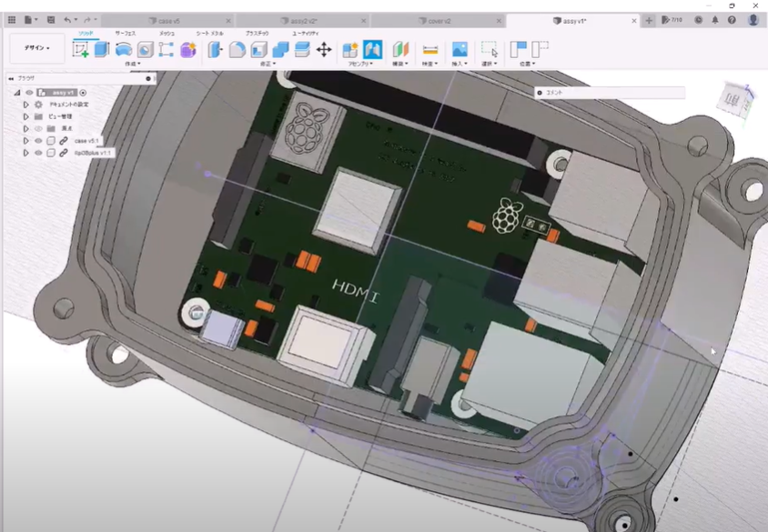Activate the Move/Copy arrows tool

point(324,50)
